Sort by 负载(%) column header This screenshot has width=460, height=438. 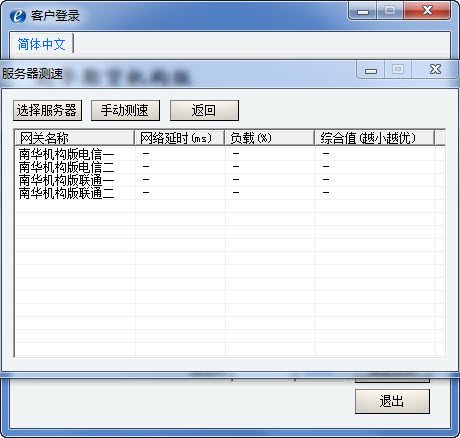point(269,138)
